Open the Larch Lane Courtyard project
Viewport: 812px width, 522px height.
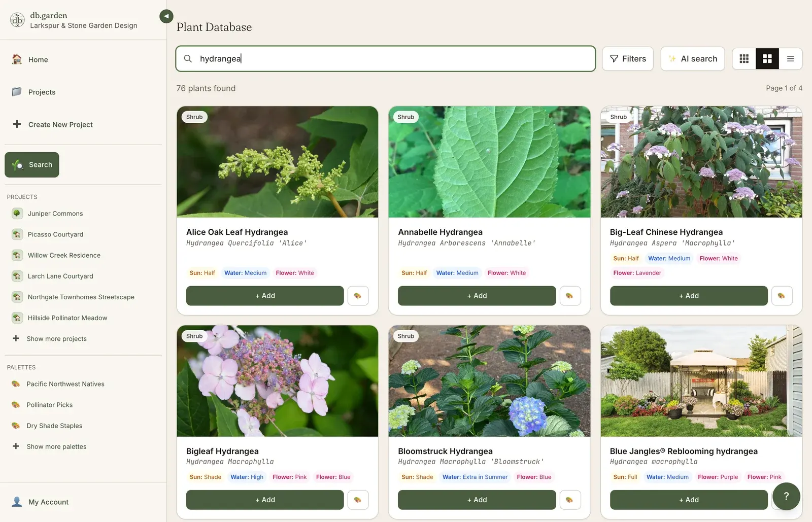pyautogui.click(x=60, y=276)
